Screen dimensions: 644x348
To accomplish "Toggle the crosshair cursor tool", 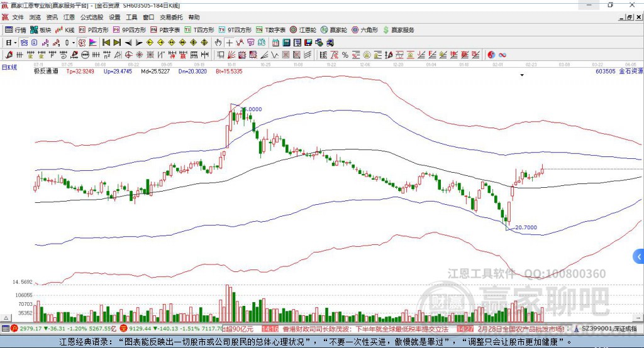I will click(229, 43).
